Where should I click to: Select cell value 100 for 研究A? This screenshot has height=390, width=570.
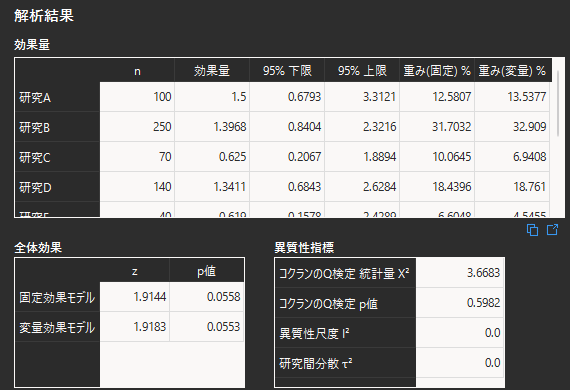137,97
